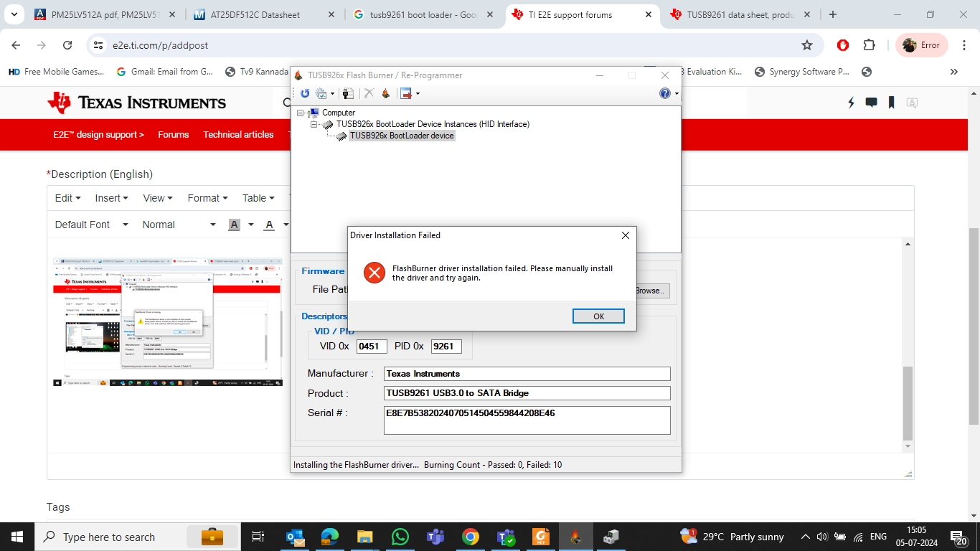980x551 pixels.
Task: Open a new browser tab
Action: (x=832, y=14)
